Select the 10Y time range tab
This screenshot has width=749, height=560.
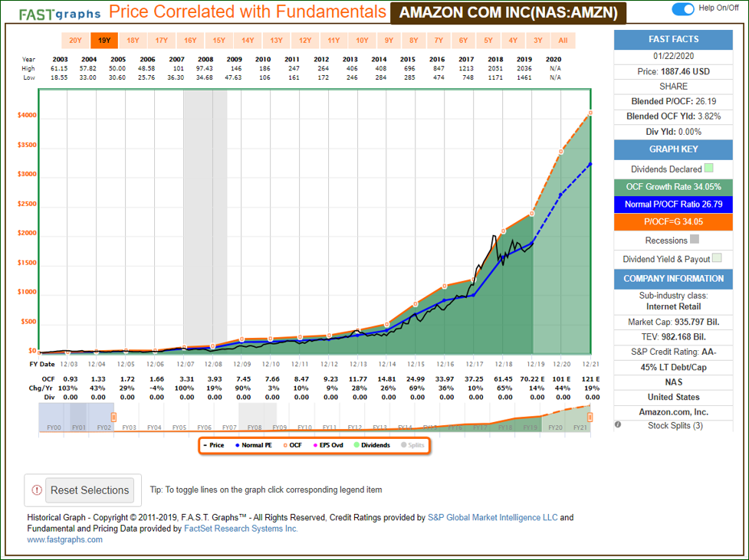pos(362,41)
